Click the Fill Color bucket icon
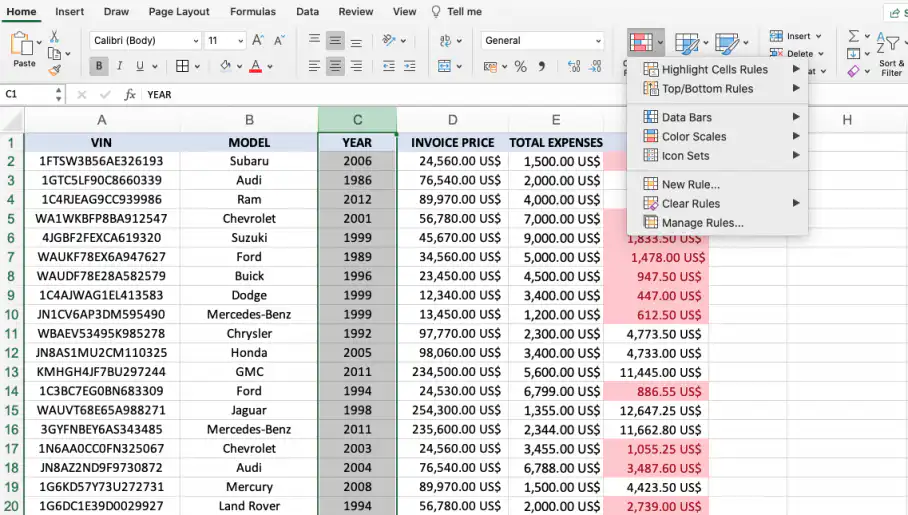Viewport: 908px width, 515px height. pyautogui.click(x=225, y=66)
